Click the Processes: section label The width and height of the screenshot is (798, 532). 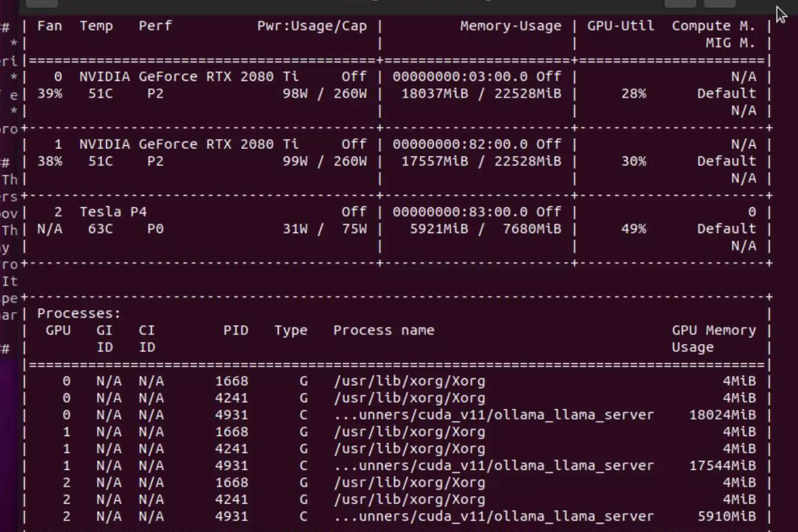pos(79,313)
